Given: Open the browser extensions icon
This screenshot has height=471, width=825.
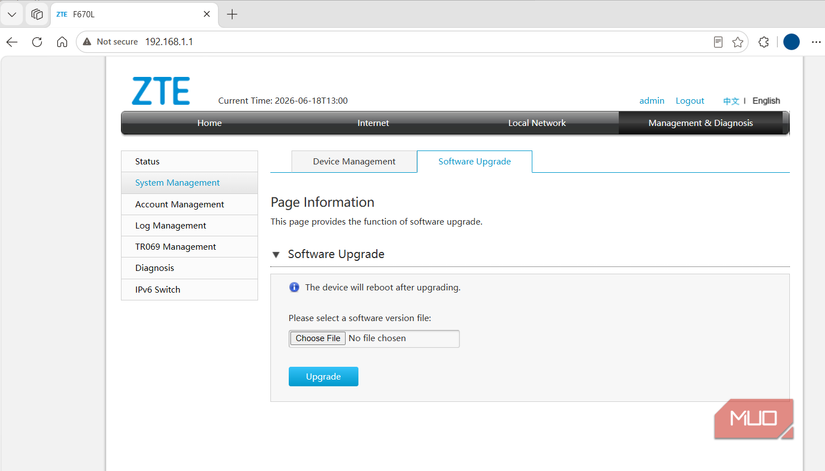Looking at the screenshot, I should pos(764,42).
